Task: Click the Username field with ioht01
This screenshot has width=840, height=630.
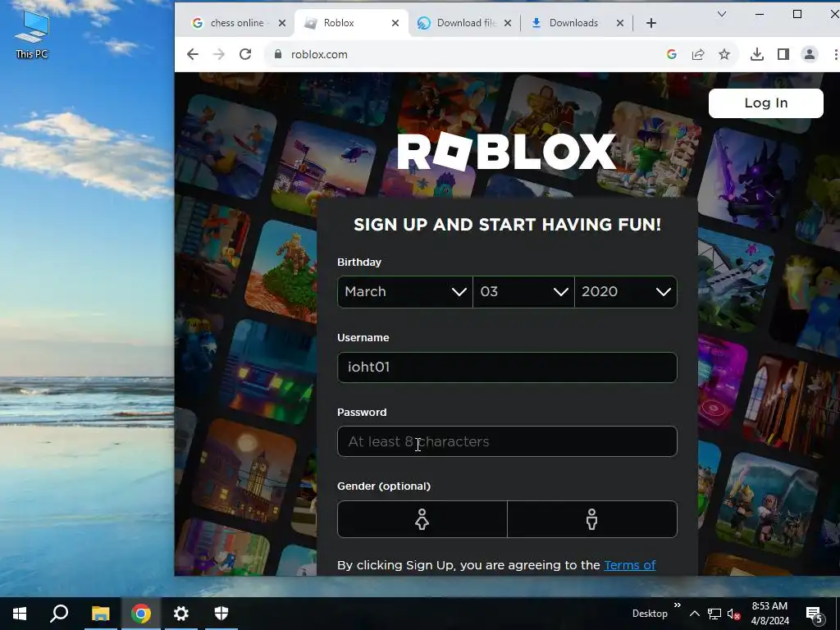Action: (x=507, y=367)
